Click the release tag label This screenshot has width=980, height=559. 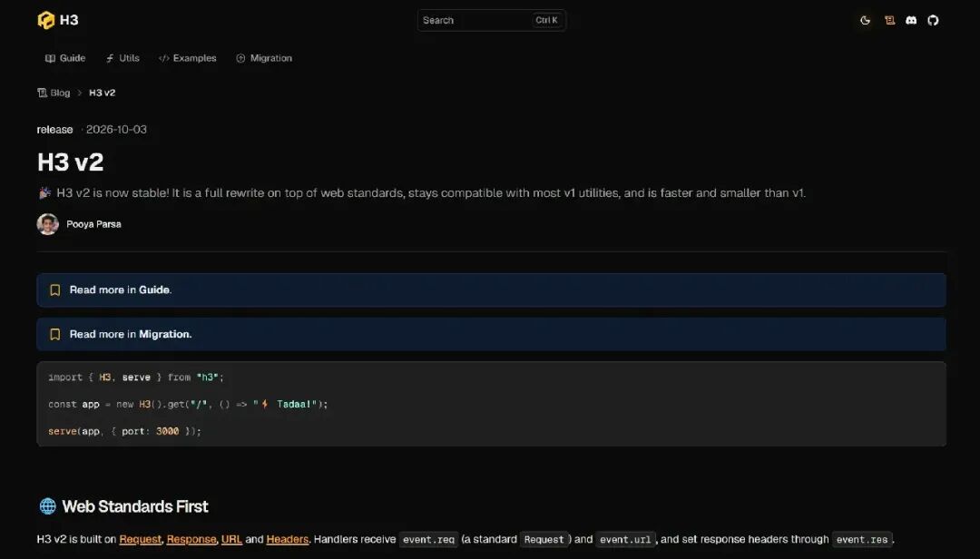pyautogui.click(x=55, y=130)
